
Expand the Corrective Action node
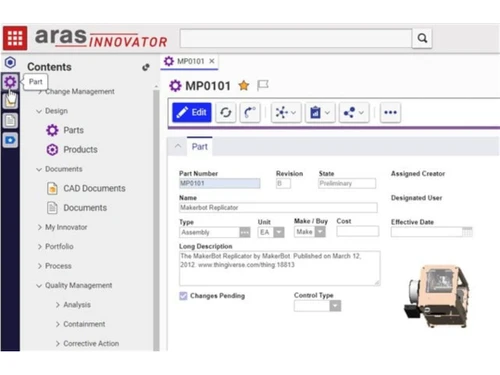coord(58,344)
